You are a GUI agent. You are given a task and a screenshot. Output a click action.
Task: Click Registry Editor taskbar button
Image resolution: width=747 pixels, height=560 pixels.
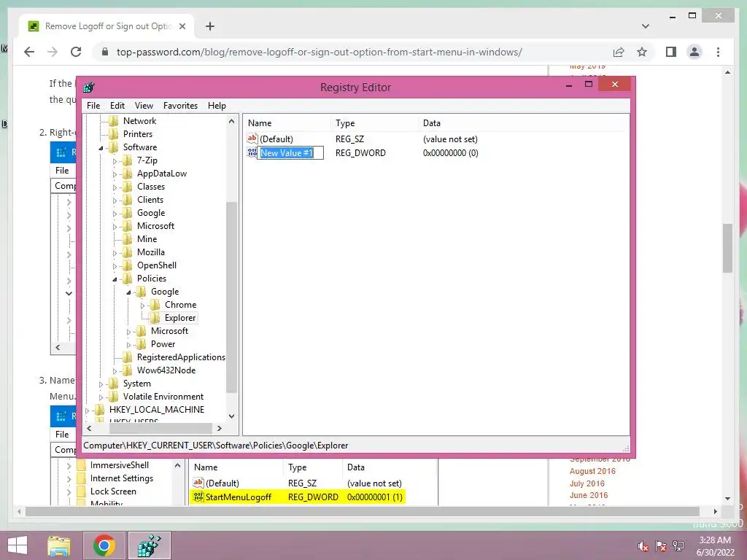pos(149,545)
